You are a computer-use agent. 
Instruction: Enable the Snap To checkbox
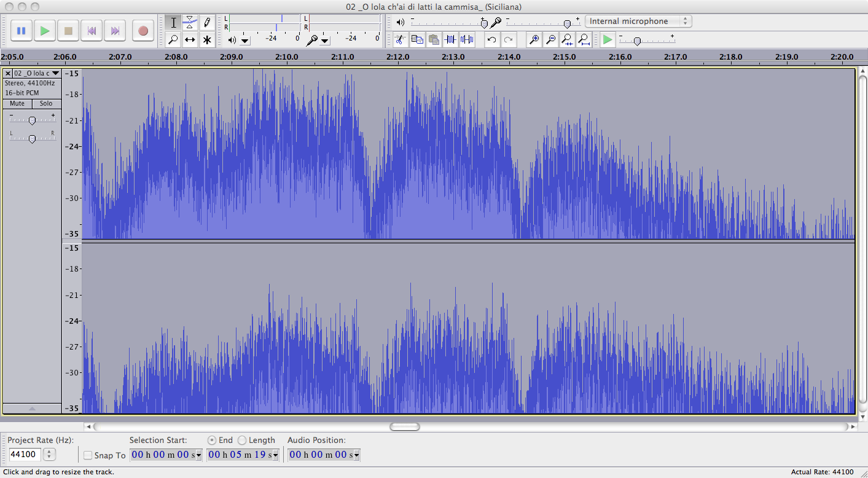tap(88, 455)
